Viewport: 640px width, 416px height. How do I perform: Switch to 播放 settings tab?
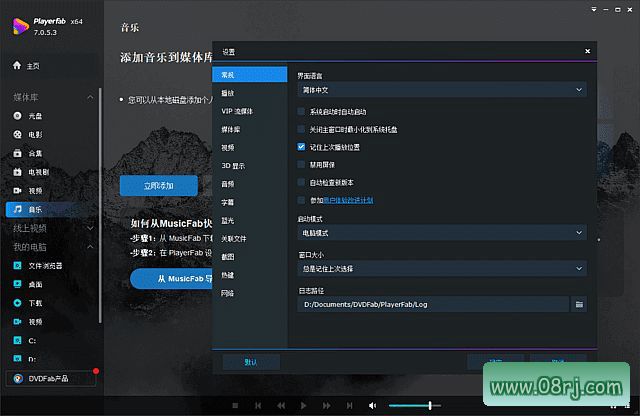click(250, 93)
